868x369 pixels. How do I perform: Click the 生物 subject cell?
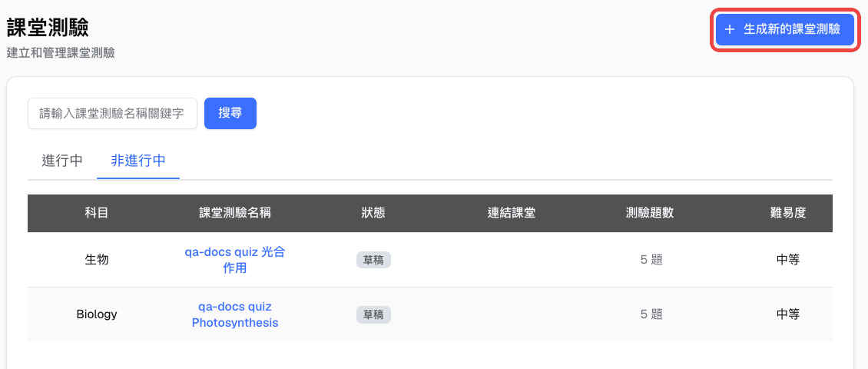pos(96,260)
